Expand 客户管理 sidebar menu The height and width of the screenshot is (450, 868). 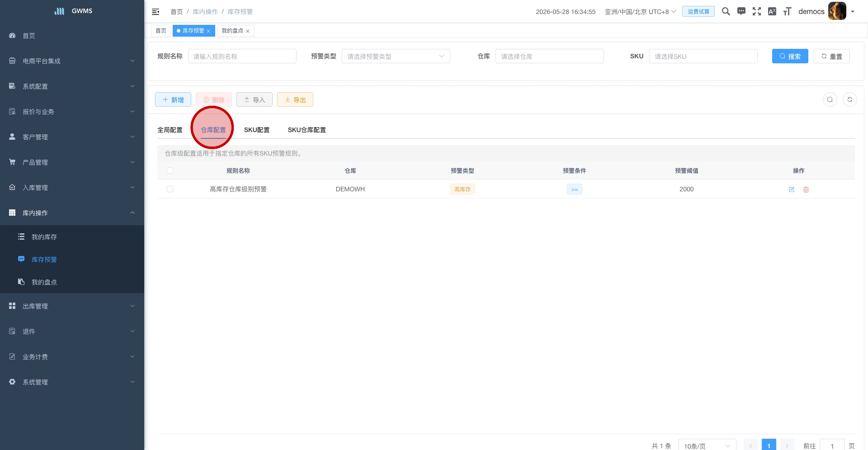coord(72,137)
